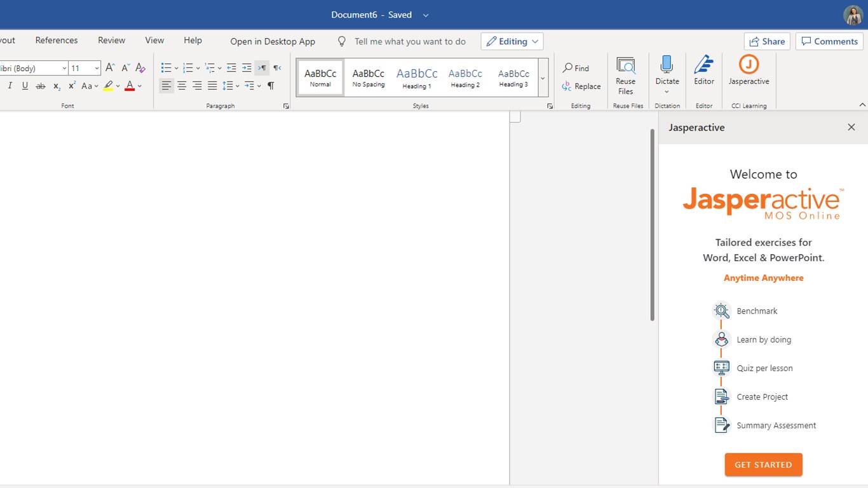Apply the Heading 3 style

pos(513,78)
